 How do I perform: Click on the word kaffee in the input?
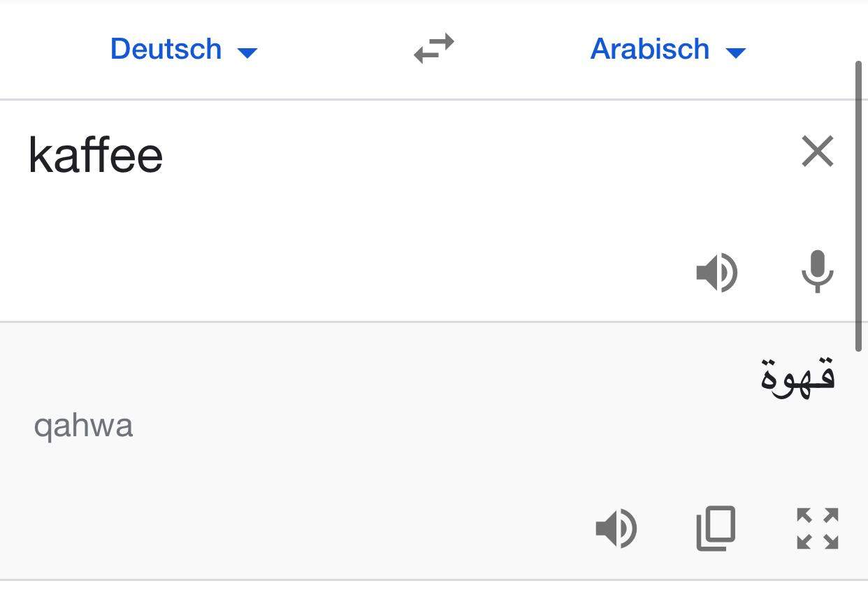click(x=96, y=155)
